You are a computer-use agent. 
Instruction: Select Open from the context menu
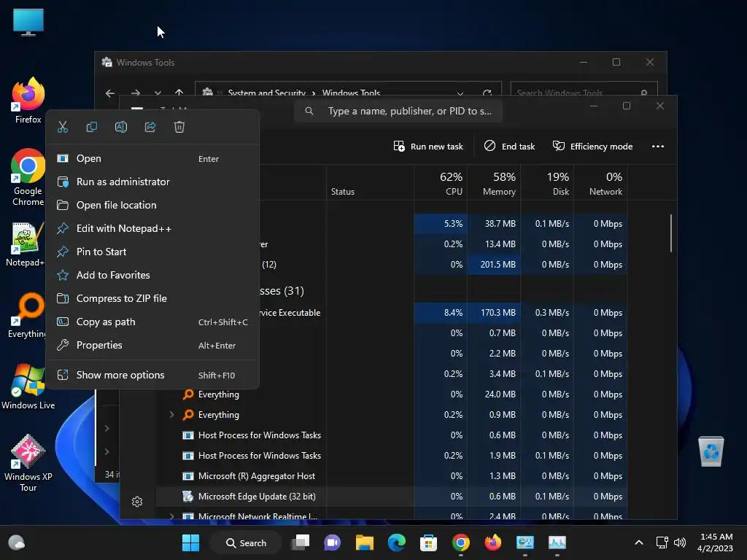pos(152,158)
